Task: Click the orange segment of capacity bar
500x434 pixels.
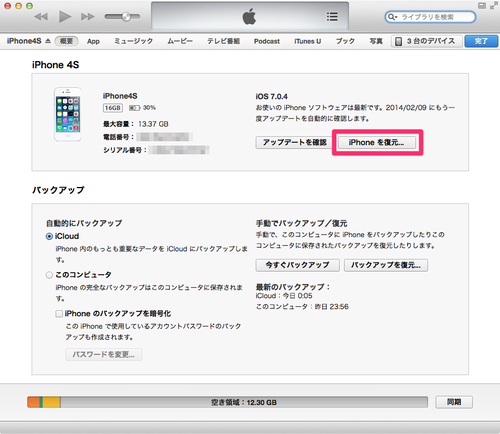Action: 33,402
